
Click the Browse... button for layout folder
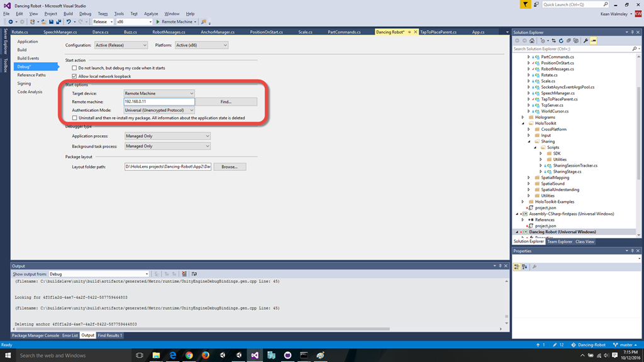coord(230,167)
